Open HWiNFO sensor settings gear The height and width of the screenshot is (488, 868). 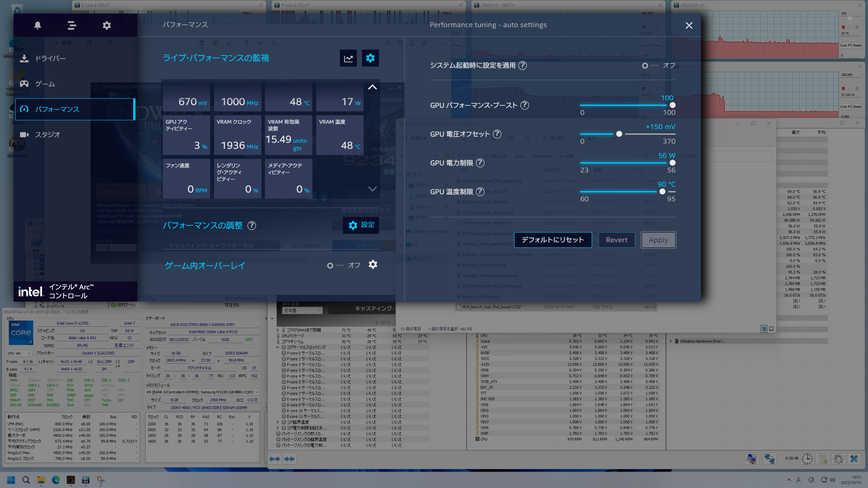[839, 459]
